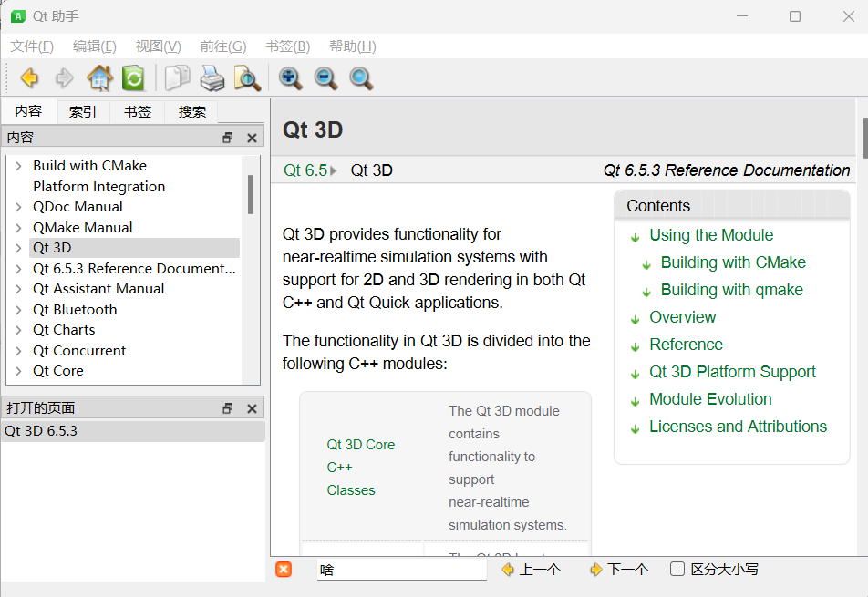Screen dimensions: 868x597
Task: Select Qt Core in contents tree
Action: [x=58, y=371]
